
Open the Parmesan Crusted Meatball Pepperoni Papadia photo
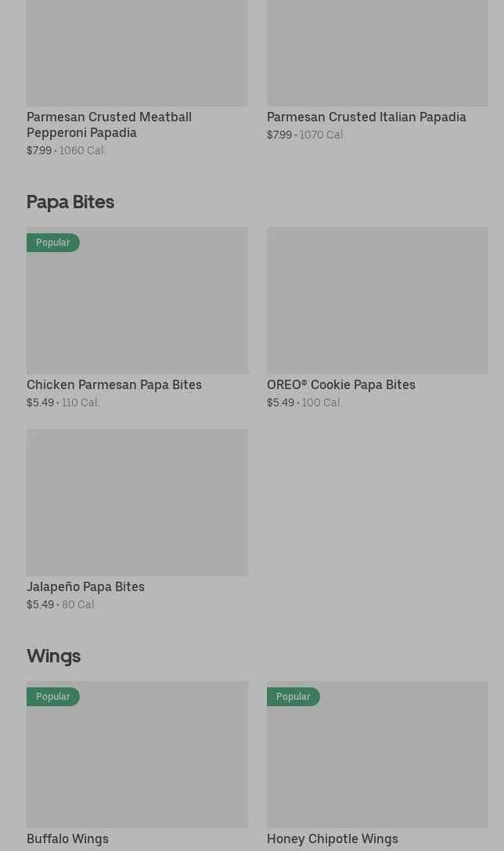click(x=137, y=52)
